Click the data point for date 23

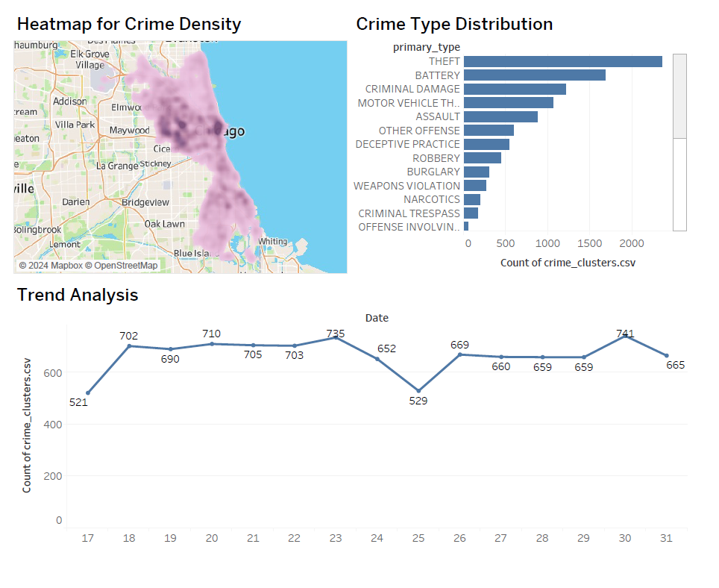tap(336, 337)
